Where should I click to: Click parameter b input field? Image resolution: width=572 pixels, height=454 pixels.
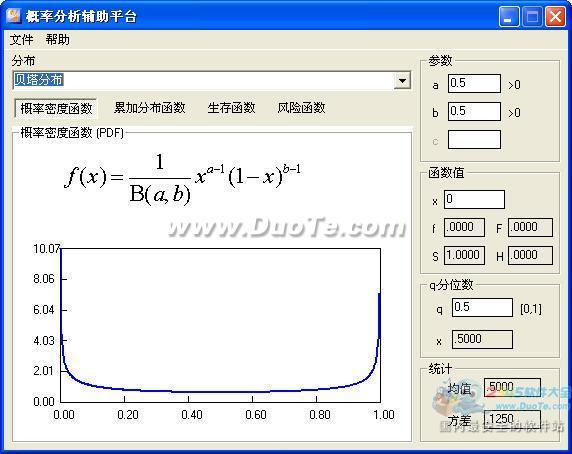tap(474, 111)
